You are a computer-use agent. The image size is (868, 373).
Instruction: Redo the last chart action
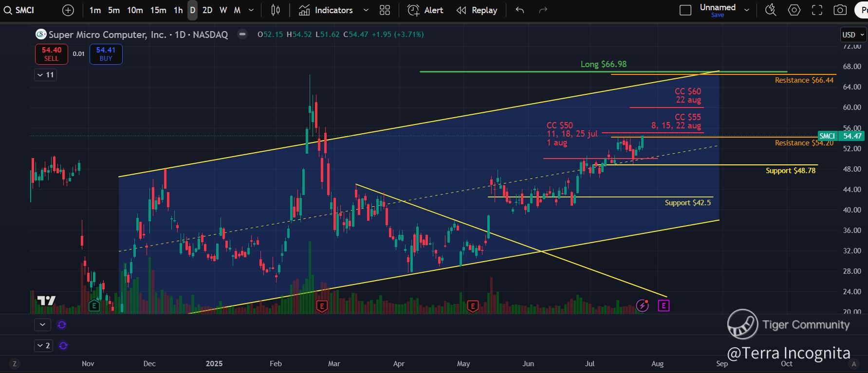pyautogui.click(x=543, y=10)
